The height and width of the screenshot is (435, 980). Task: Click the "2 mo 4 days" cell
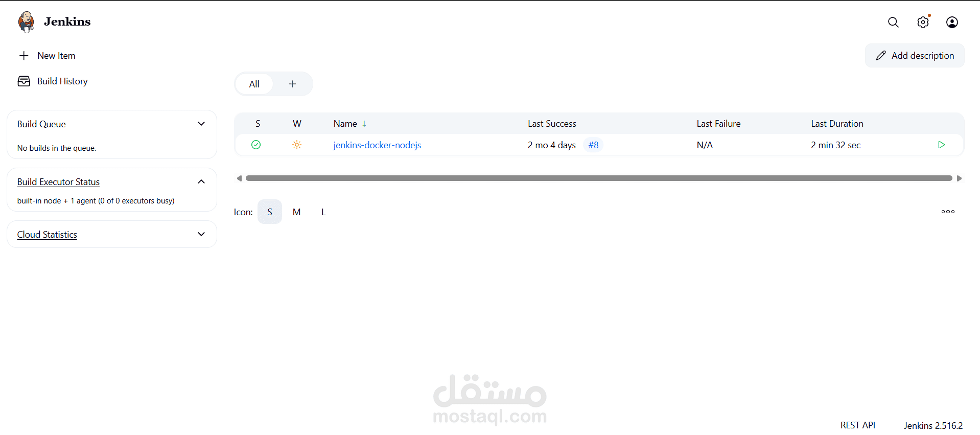[x=552, y=145]
